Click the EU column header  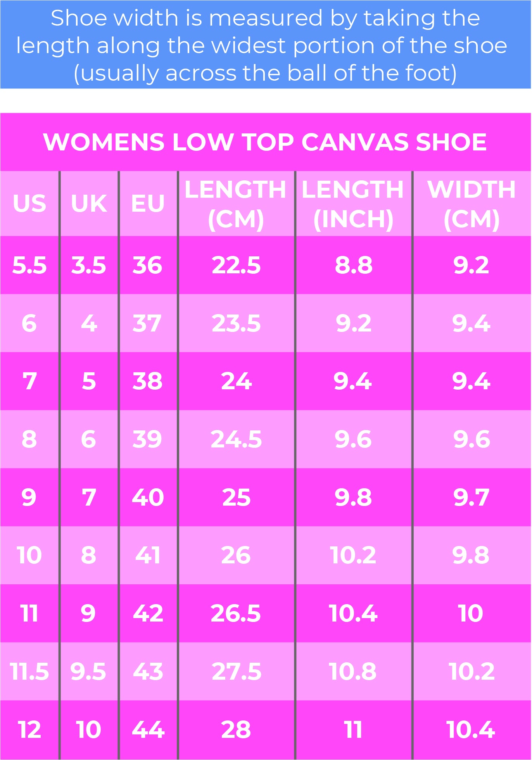click(148, 204)
